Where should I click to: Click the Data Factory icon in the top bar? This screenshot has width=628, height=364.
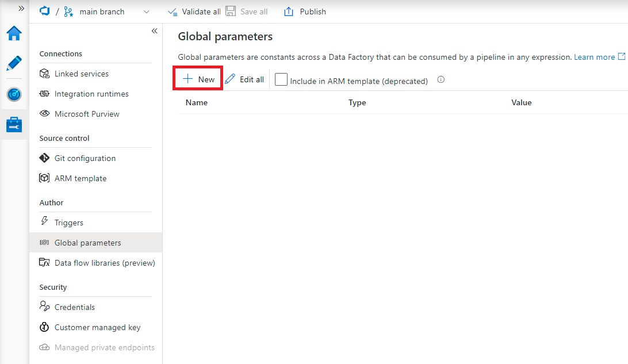44,11
